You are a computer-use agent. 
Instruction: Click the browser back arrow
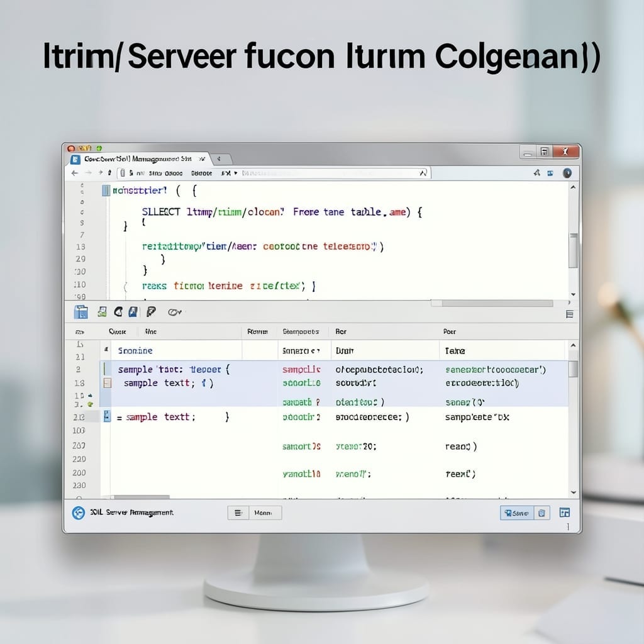point(74,173)
